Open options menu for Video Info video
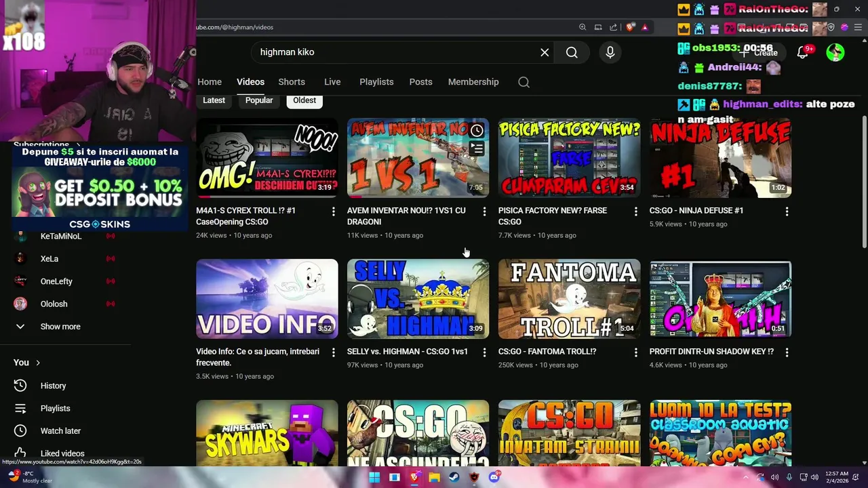 [333, 352]
